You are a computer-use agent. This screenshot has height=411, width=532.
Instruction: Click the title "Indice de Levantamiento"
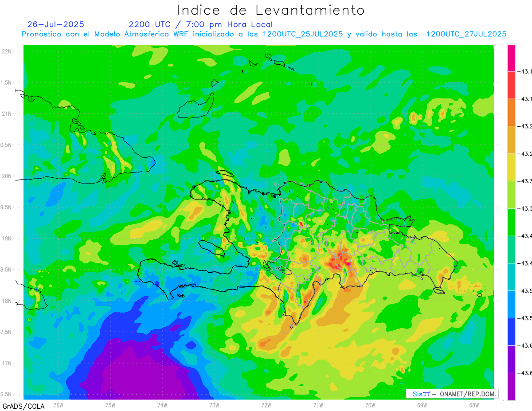click(271, 10)
